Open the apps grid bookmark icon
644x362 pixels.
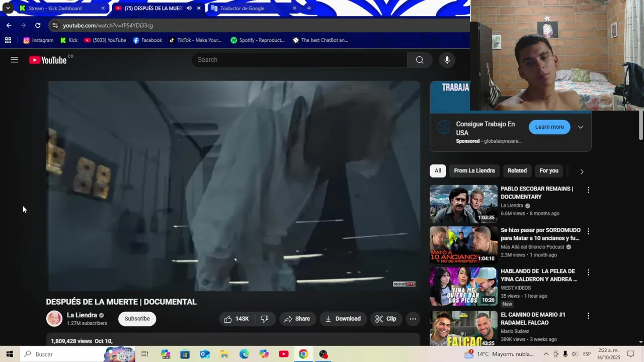[8, 40]
